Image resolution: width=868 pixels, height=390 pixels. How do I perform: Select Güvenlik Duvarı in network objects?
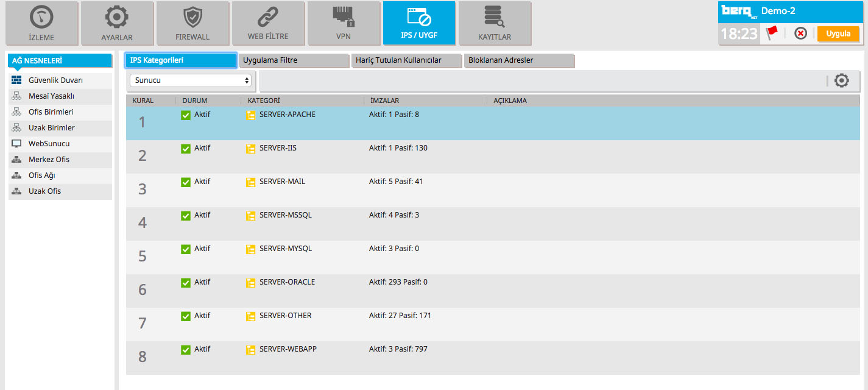click(x=55, y=80)
